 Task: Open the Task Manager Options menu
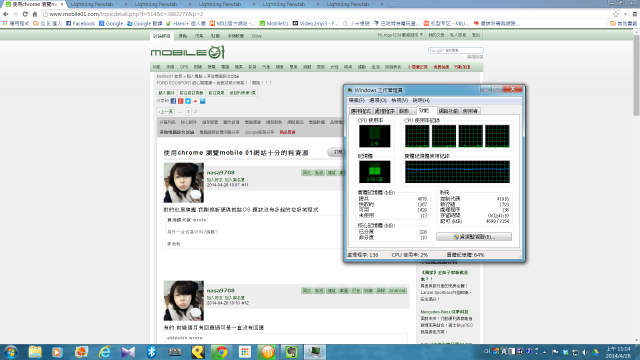coord(378,100)
